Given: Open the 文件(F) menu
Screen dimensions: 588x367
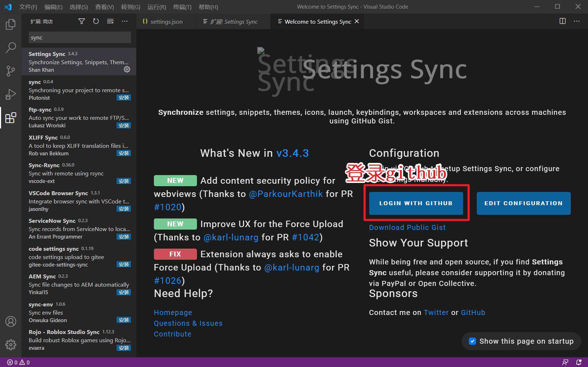Looking at the screenshot, I should tap(28, 7).
